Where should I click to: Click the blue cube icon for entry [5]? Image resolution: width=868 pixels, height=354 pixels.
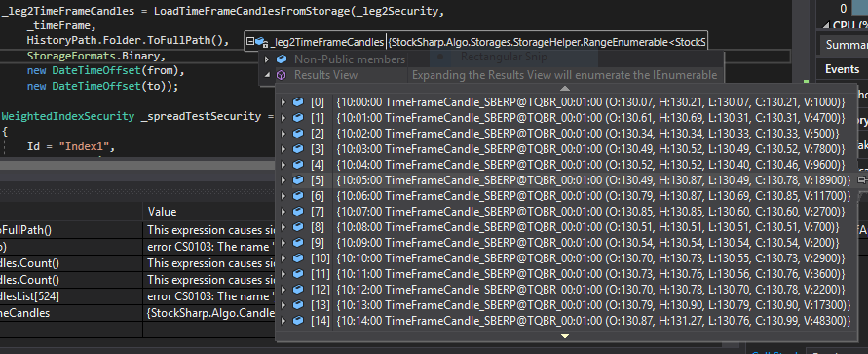click(298, 180)
